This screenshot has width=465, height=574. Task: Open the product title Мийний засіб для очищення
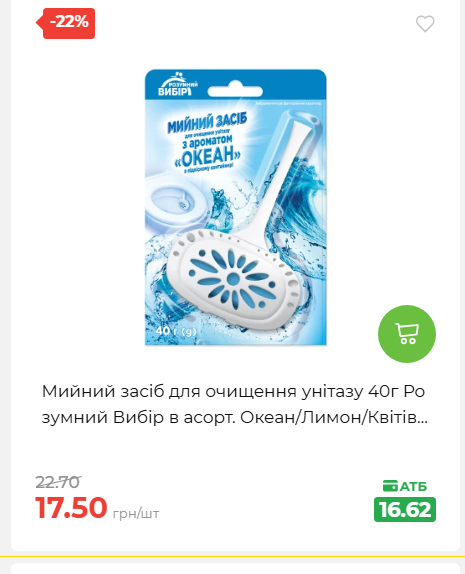click(233, 391)
